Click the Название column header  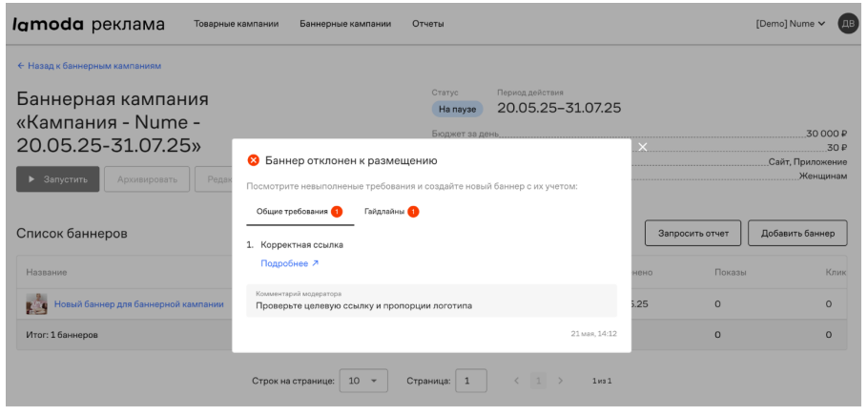tap(47, 273)
